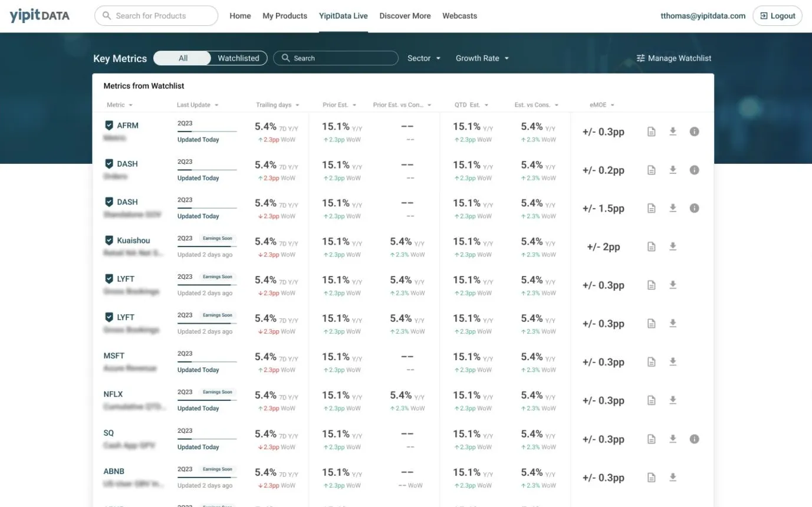Open the Trailing days column dropdown
The height and width of the screenshot is (507, 812).
[278, 105]
